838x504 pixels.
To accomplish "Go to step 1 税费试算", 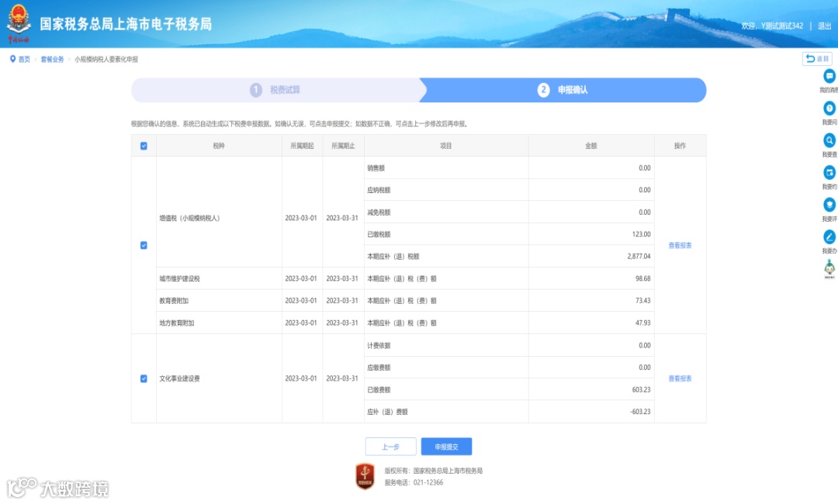I will (x=275, y=90).
